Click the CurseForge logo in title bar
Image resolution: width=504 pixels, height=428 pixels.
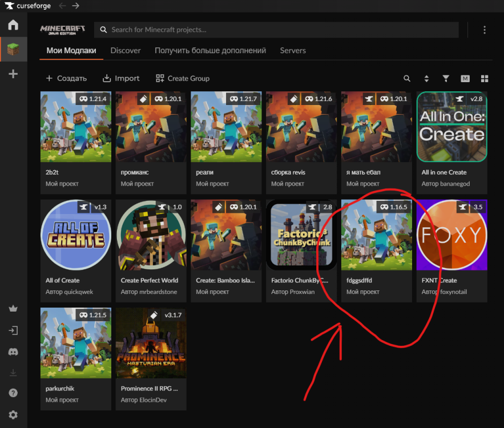pos(27,6)
